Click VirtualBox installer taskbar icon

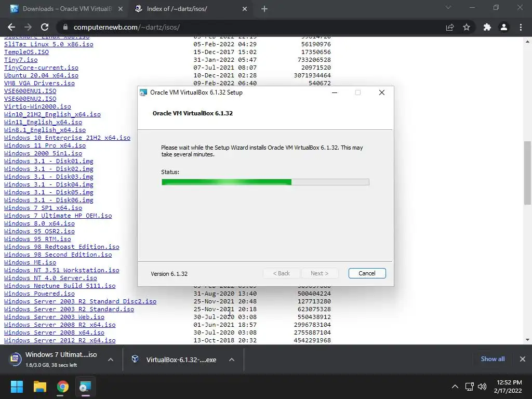pyautogui.click(x=85, y=387)
